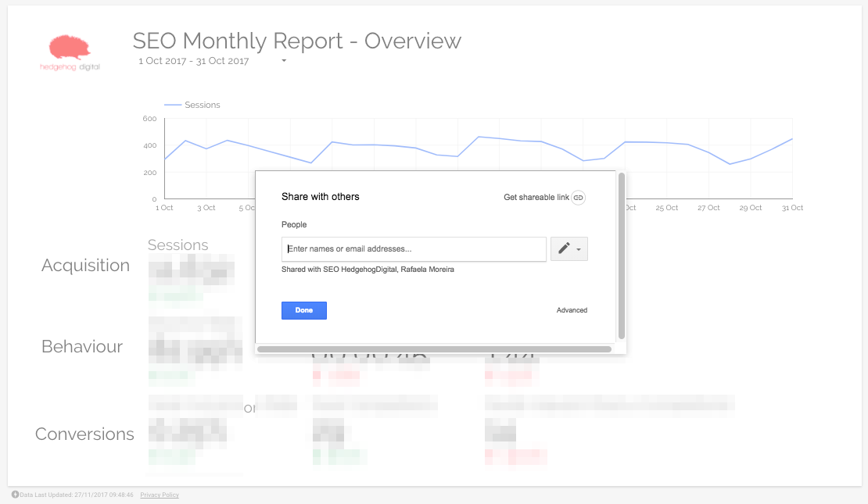Screen dimensions: 868x504
Task: Select the Acquisition section heading
Action: [x=85, y=266]
